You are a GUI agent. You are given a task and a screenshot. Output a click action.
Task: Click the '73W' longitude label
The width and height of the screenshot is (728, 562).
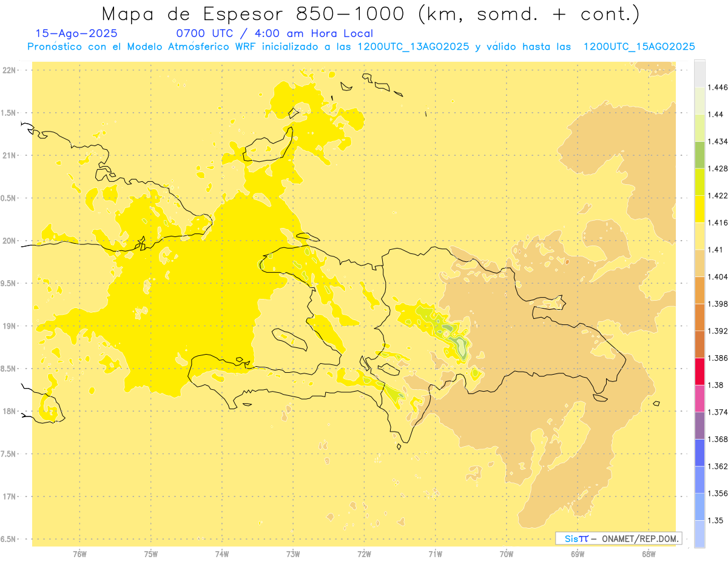293,554
